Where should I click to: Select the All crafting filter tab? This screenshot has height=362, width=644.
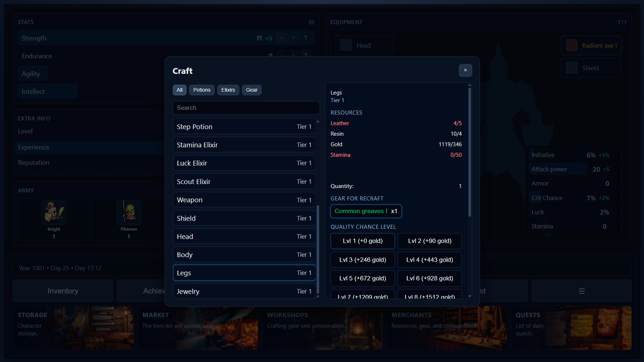(179, 90)
